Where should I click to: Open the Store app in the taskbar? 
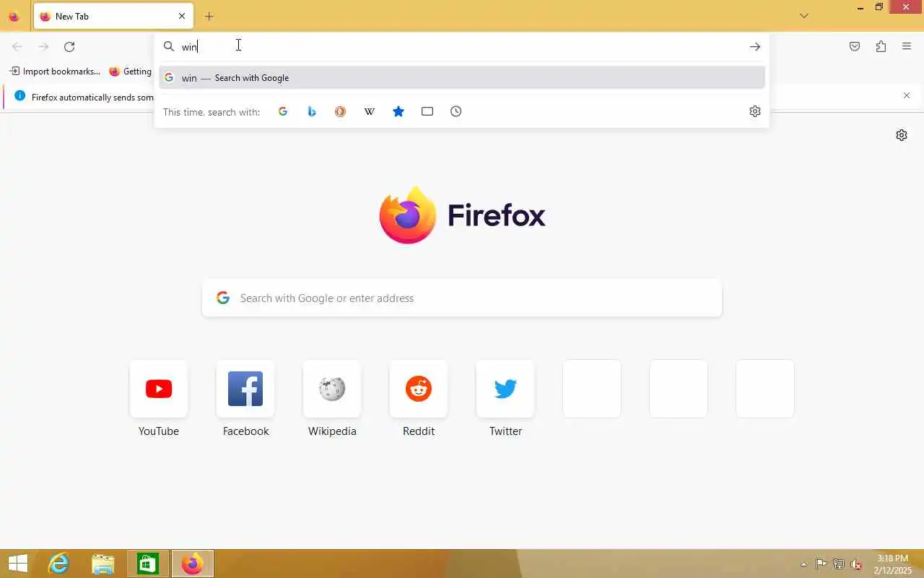148,564
